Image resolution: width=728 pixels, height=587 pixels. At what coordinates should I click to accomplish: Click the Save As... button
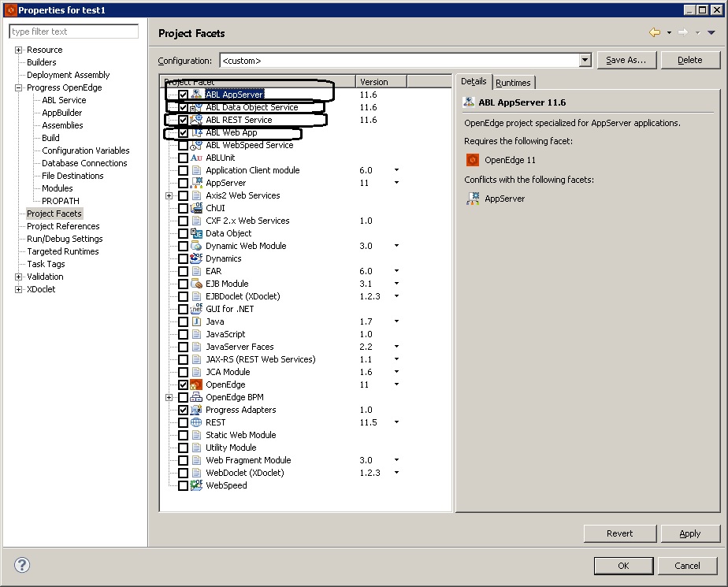pyautogui.click(x=626, y=60)
